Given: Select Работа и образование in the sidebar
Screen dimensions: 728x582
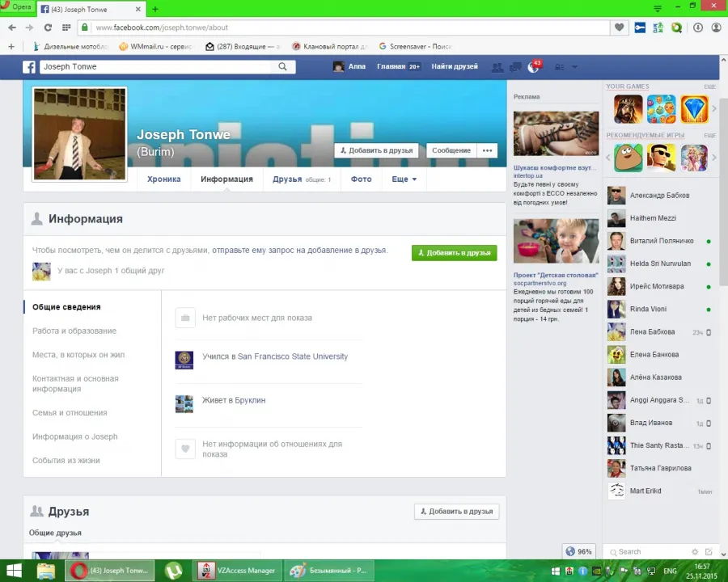Looking at the screenshot, I should [74, 331].
